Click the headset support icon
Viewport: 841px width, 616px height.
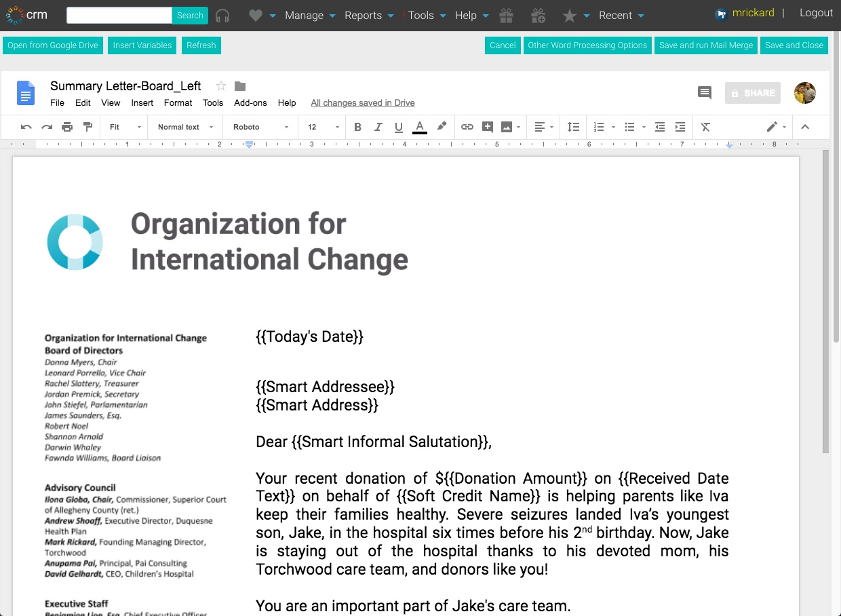[x=222, y=15]
